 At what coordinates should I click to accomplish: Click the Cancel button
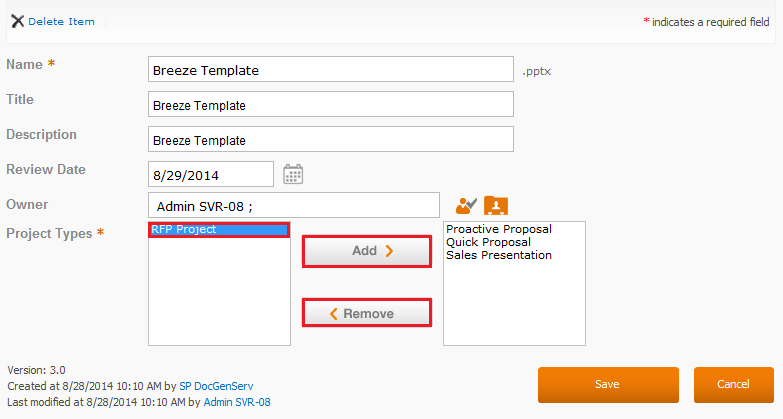tap(734, 385)
